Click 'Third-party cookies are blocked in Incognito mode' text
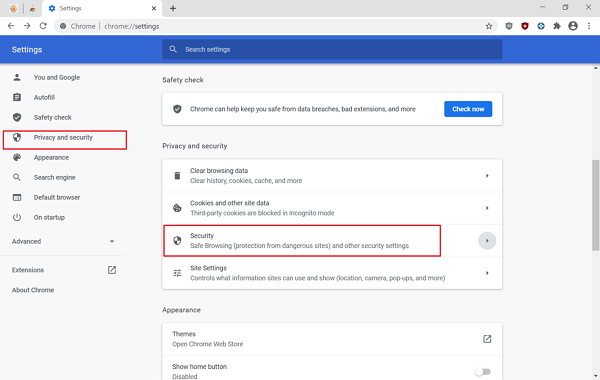This screenshot has width=600, height=380. [262, 213]
